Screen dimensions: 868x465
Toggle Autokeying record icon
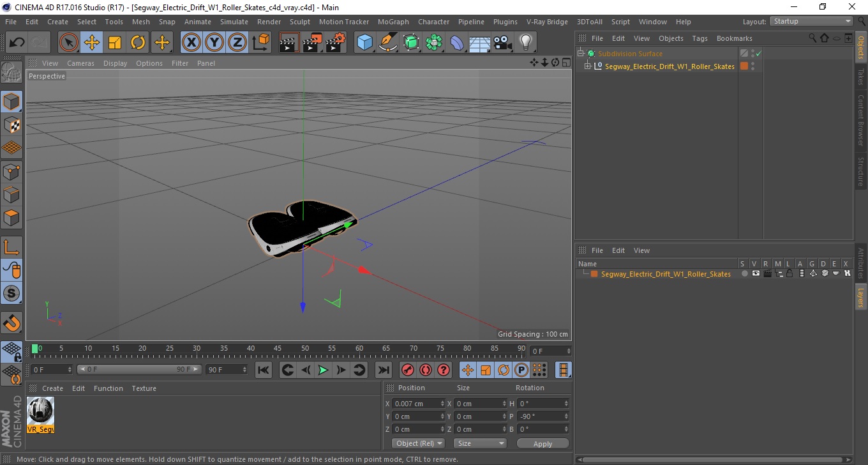[426, 370]
